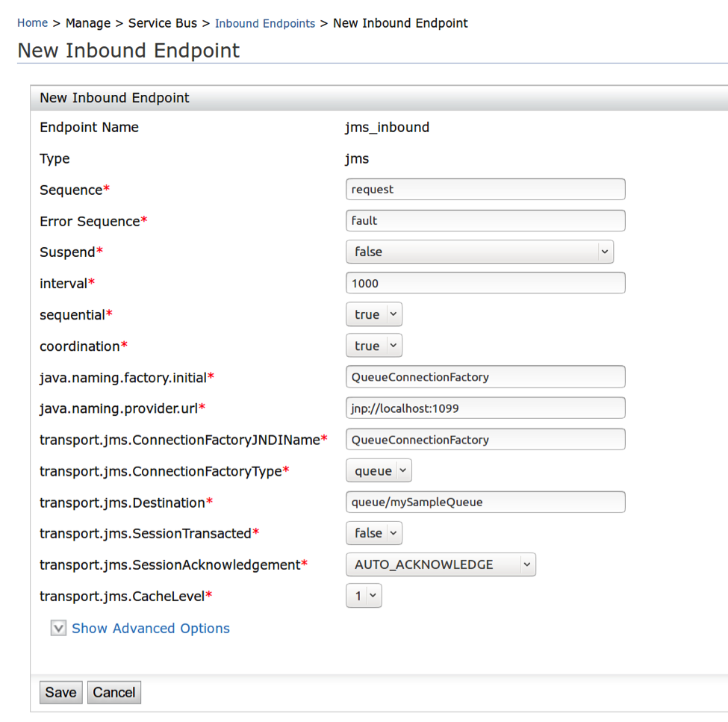Click the java.naming.provider.url field
Image resolution: width=728 pixels, height=722 pixels.
pos(485,408)
